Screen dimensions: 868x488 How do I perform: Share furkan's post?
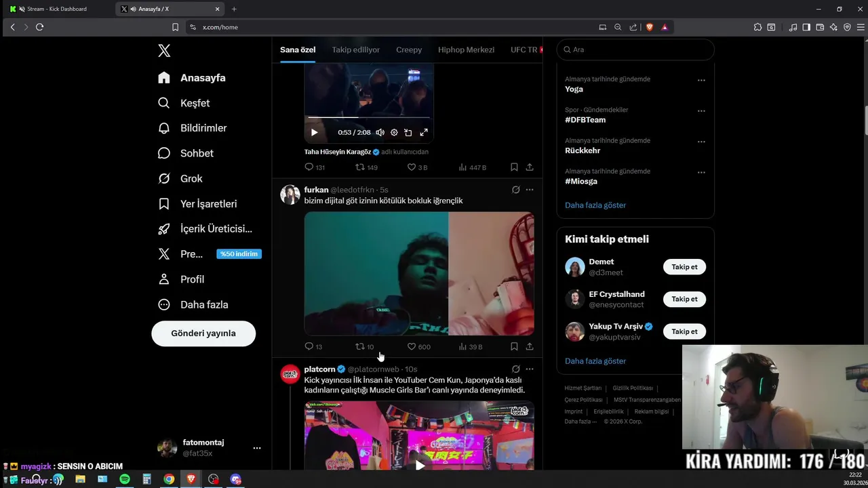tap(530, 346)
